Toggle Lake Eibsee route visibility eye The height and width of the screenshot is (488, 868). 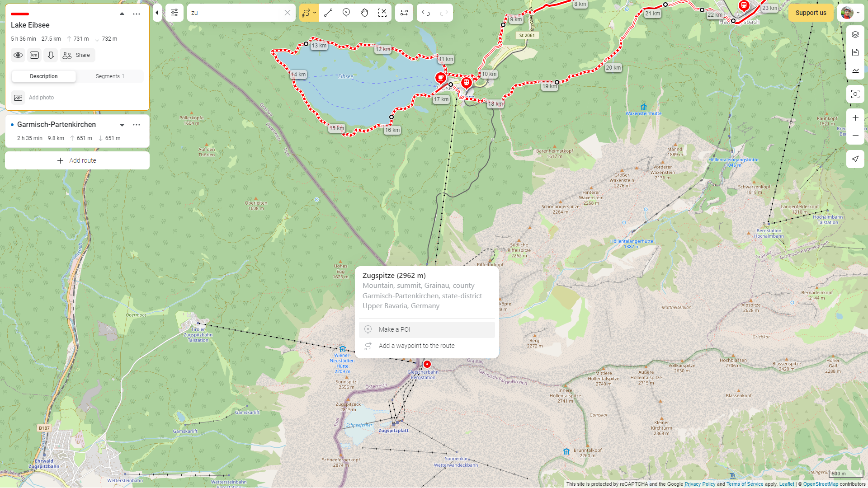tap(18, 55)
